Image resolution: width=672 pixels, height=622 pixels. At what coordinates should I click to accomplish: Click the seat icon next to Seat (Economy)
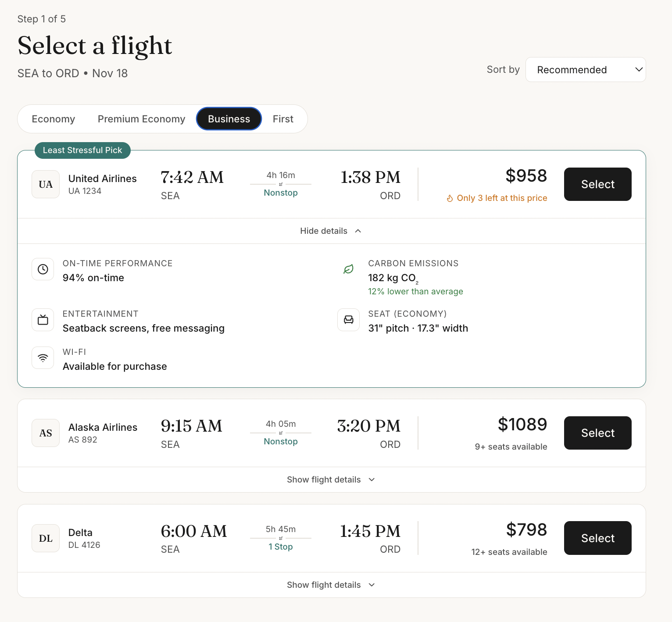pyautogui.click(x=348, y=320)
